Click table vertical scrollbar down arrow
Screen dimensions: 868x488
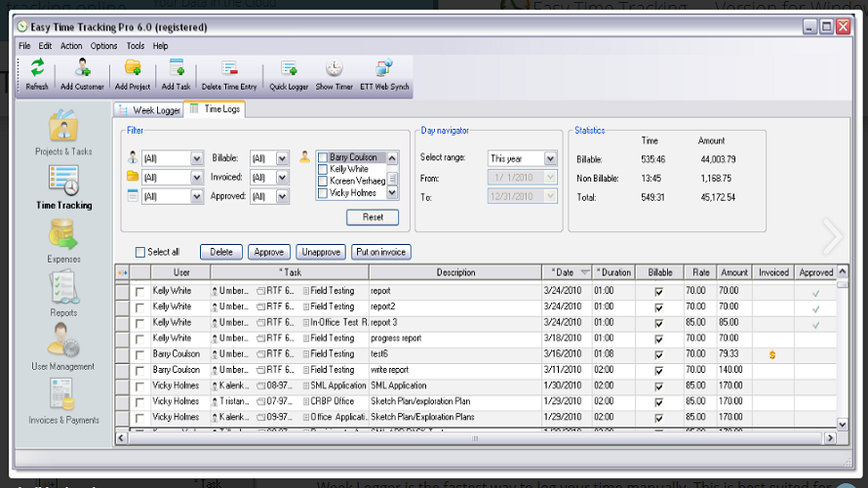tap(842, 425)
